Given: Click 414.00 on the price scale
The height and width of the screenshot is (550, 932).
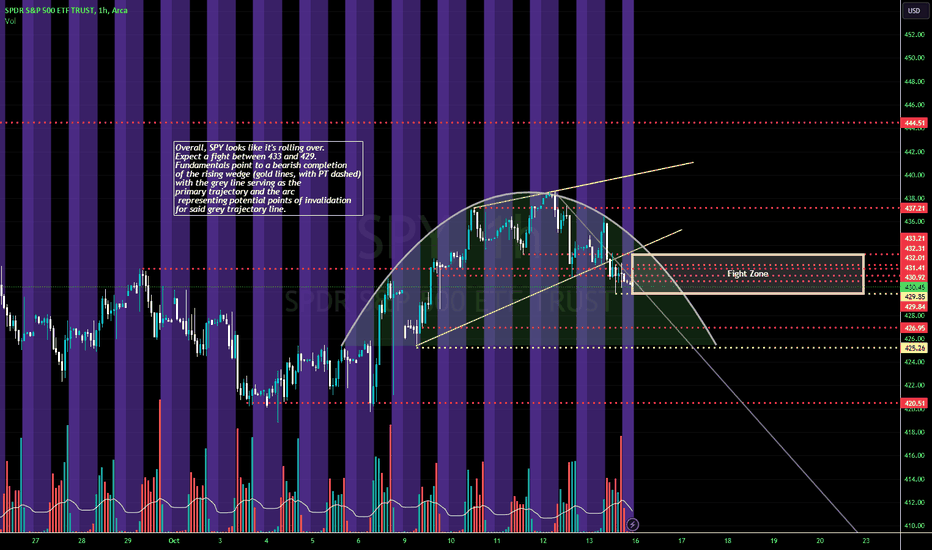Looking at the screenshot, I should point(915,479).
